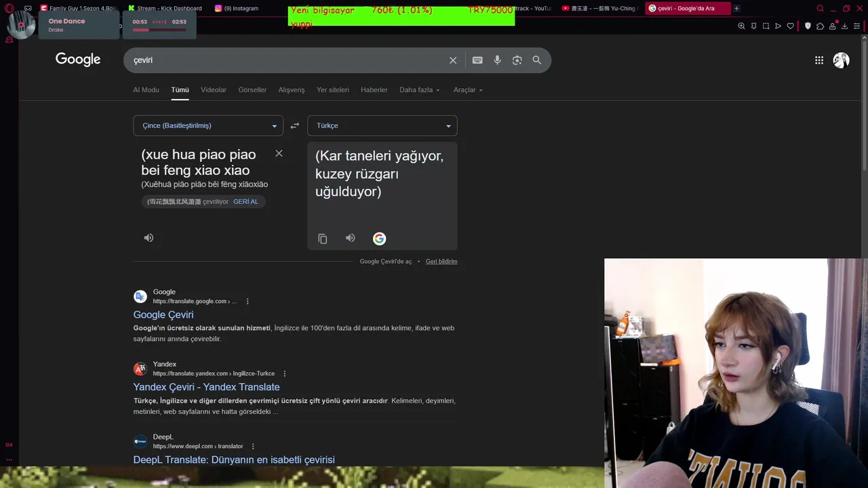Expand the Araçlar dropdown
The width and height of the screenshot is (868, 488).
[468, 89]
